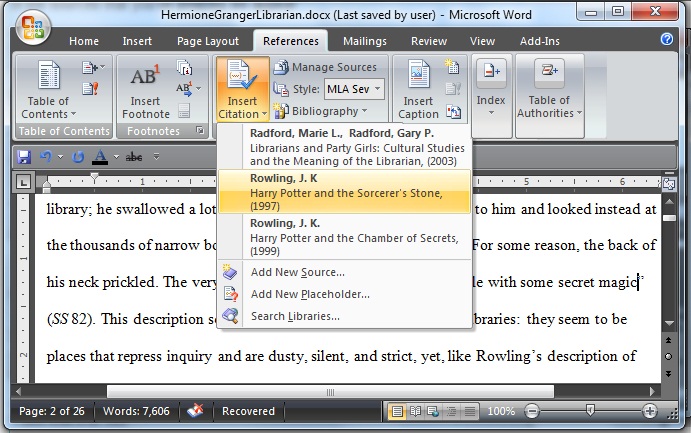691x433 pixels.
Task: Open the Font Color dropdown arrow
Action: (116, 156)
